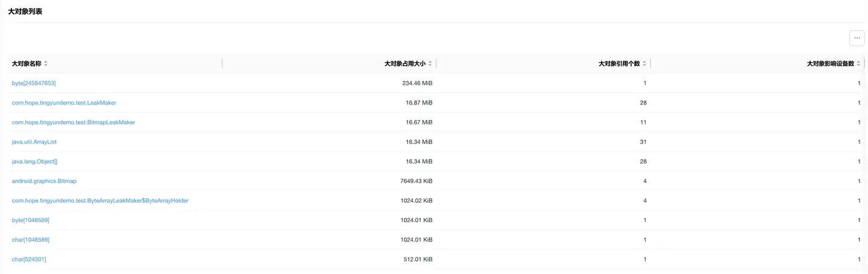
Task: Click the 大对象引用个数 column header text
Action: coord(619,63)
